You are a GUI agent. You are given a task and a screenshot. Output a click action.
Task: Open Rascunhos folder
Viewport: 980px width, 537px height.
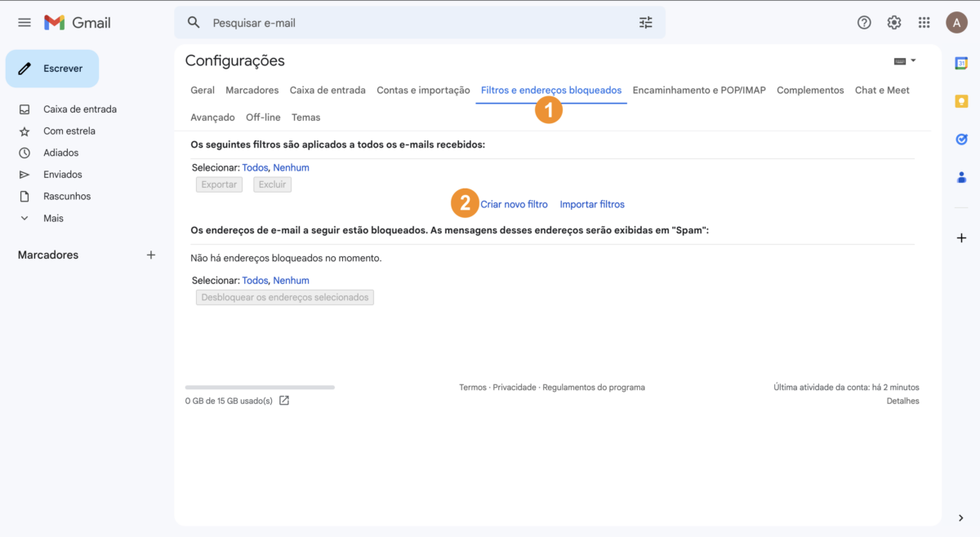67,196
